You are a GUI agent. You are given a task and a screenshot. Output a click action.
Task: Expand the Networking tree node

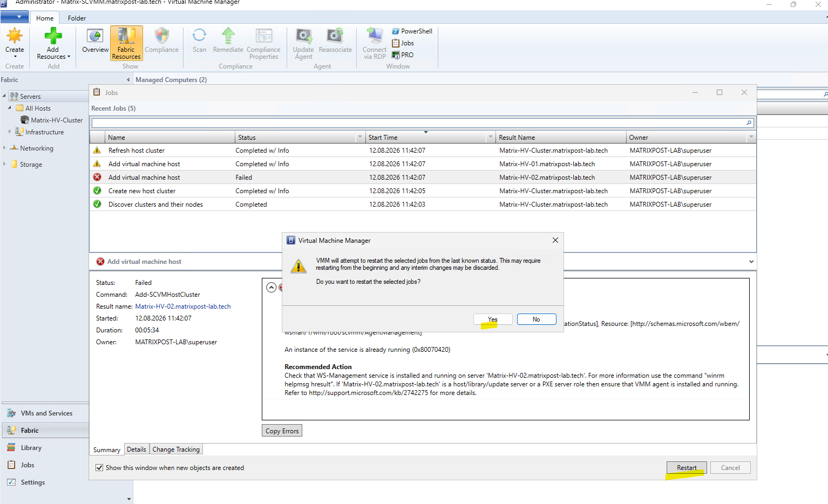pos(4,148)
